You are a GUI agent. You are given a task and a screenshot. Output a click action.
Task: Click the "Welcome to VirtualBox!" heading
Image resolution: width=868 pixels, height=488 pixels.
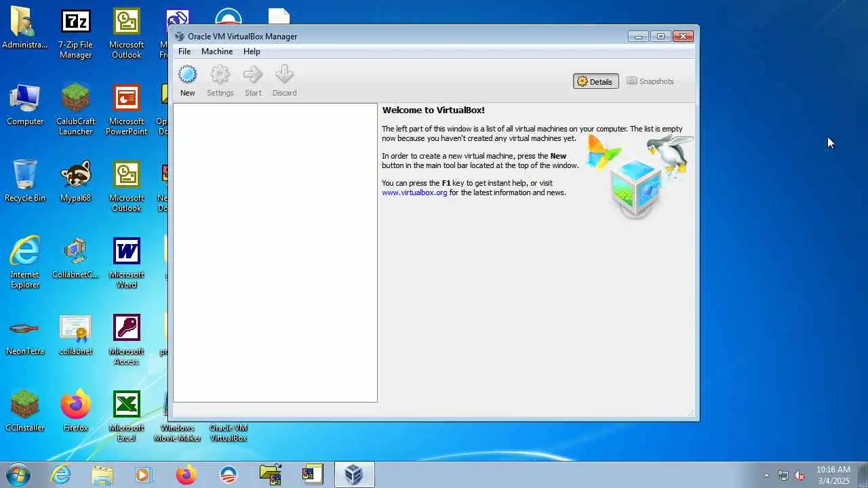[x=433, y=110]
